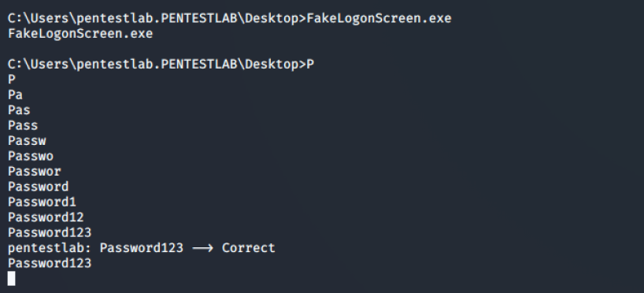
Task: Click the line reading Pa
Action: [x=15, y=95]
